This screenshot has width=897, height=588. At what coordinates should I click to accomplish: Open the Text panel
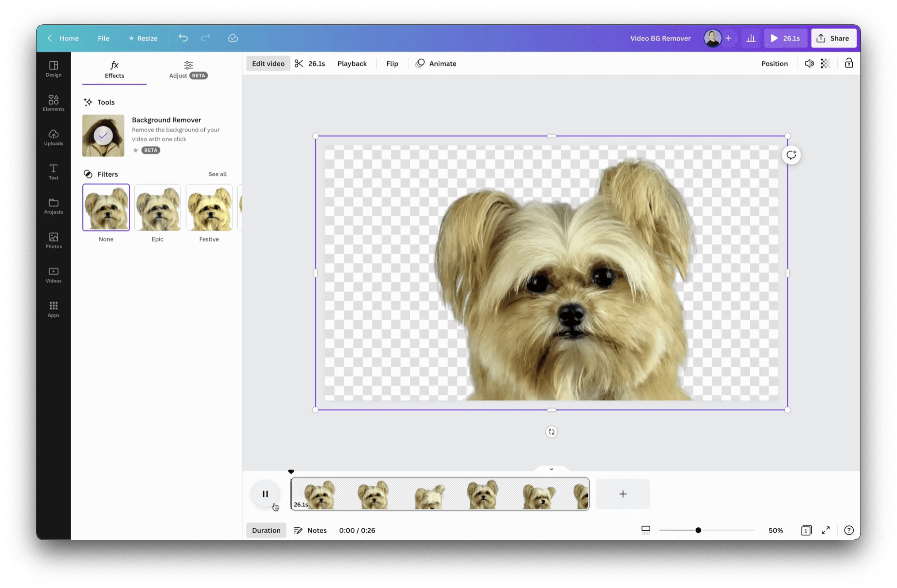tap(53, 172)
